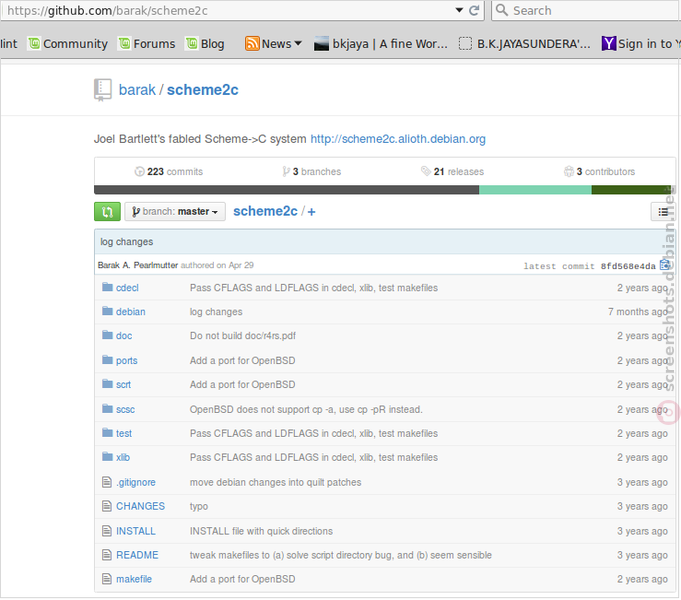Click the folder icon beside ports
This screenshot has width=681, height=600.
107,360
